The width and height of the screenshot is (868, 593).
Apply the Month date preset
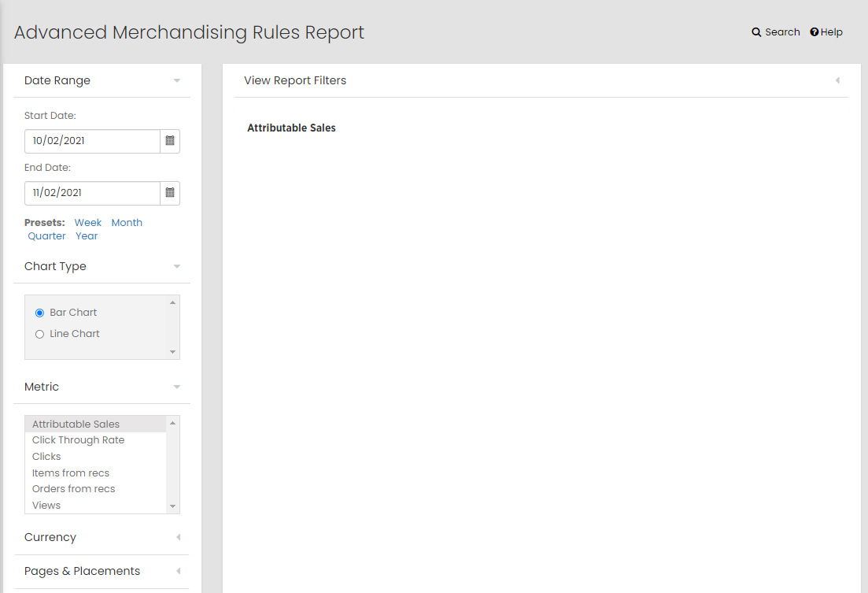pyautogui.click(x=127, y=222)
